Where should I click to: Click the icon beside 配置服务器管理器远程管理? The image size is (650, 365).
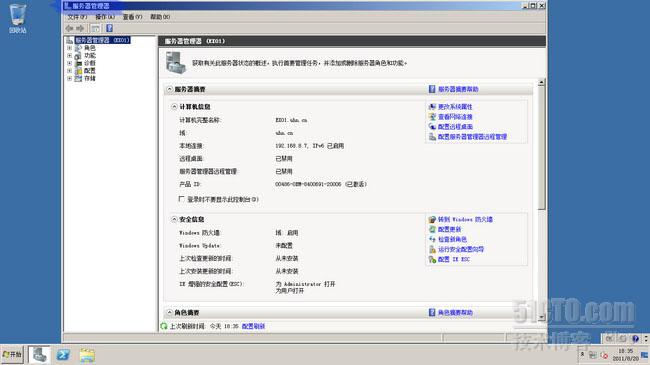coord(432,136)
